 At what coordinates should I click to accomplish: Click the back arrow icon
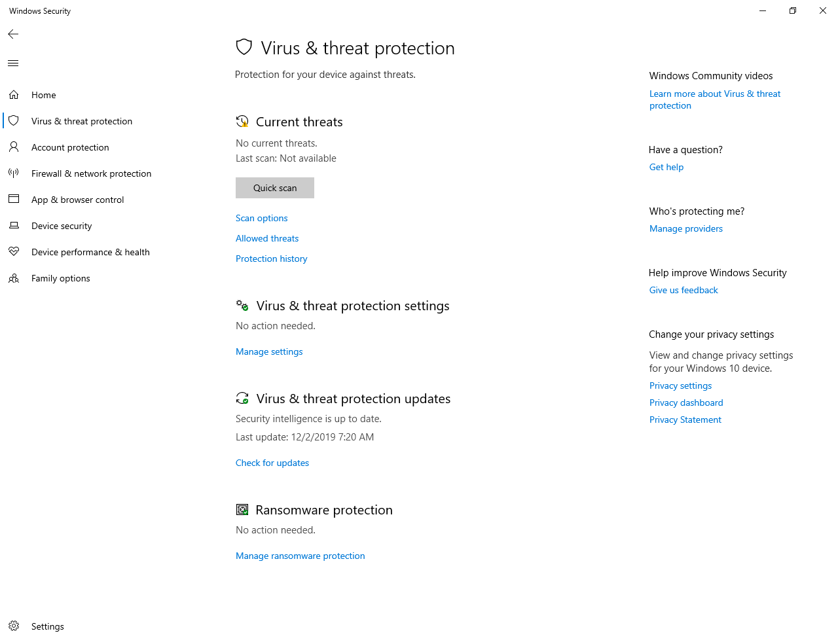tap(13, 34)
